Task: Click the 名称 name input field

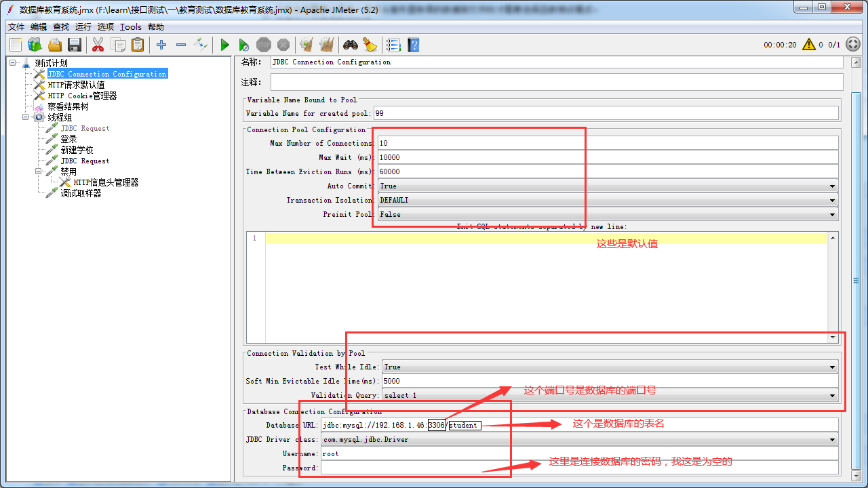Action: pyautogui.click(x=557, y=62)
